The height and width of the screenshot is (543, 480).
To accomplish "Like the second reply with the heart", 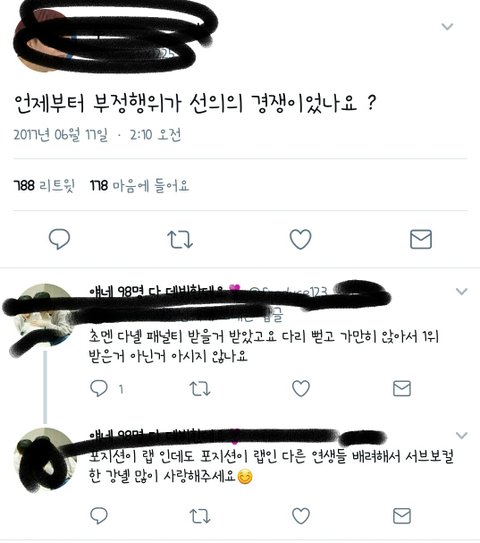I will pyautogui.click(x=301, y=516).
